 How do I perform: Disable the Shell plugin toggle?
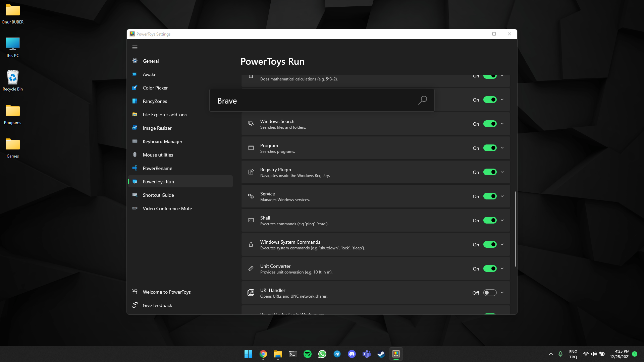pos(490,220)
